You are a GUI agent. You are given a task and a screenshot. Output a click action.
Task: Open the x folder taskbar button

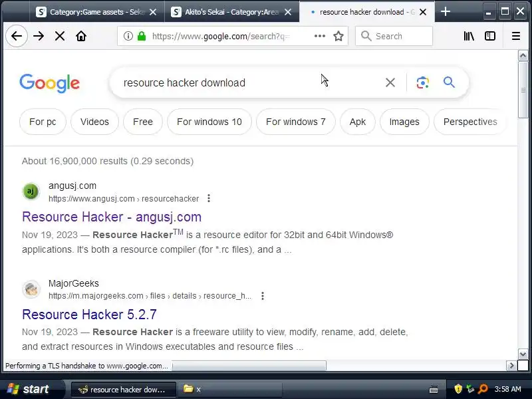229,390
